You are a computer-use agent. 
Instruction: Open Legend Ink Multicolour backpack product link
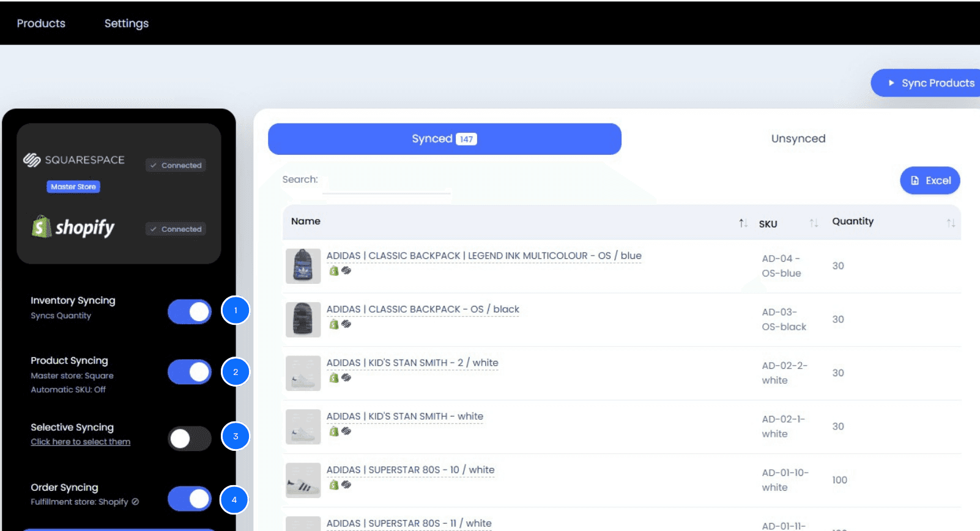point(484,256)
